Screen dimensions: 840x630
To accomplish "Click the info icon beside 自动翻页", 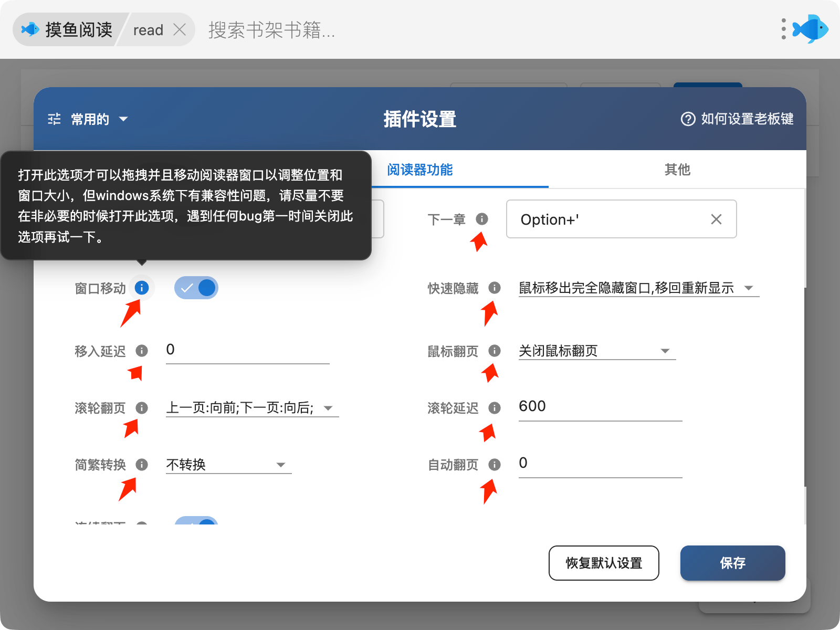I will 495,464.
